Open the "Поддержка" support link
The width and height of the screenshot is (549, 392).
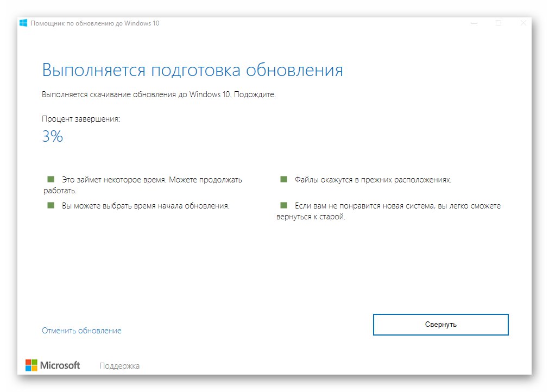(119, 365)
